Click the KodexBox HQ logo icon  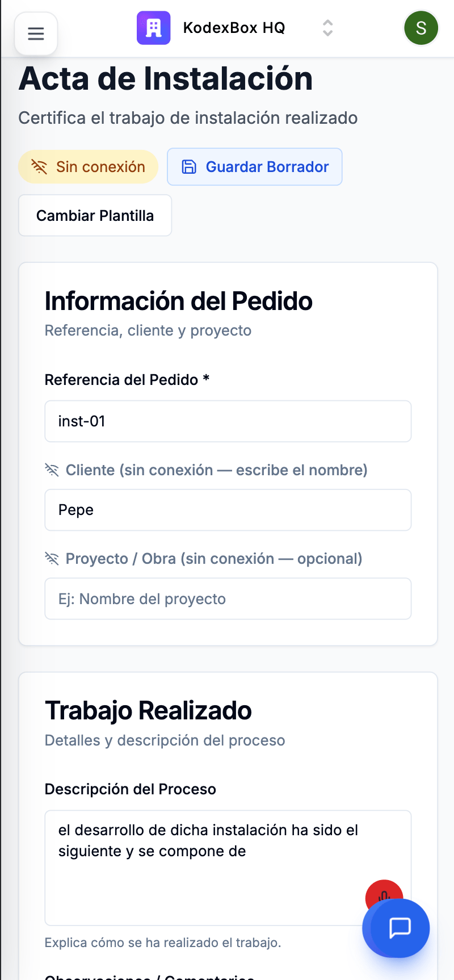[x=153, y=27]
